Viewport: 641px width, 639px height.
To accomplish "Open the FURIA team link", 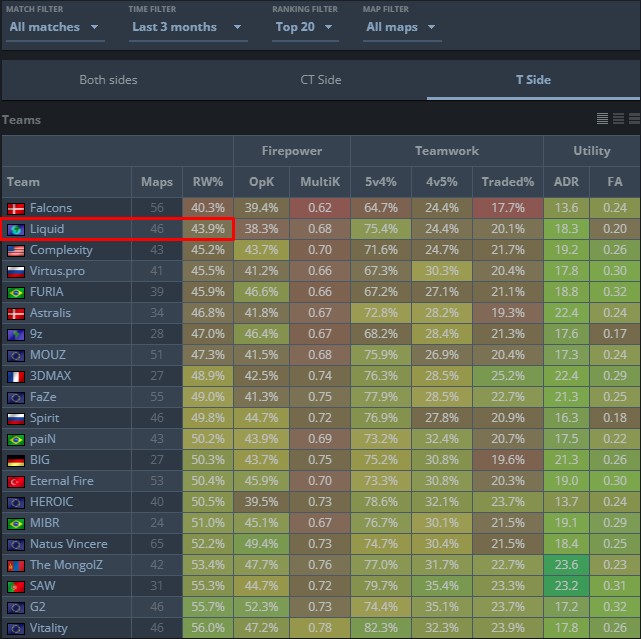I will (46, 292).
